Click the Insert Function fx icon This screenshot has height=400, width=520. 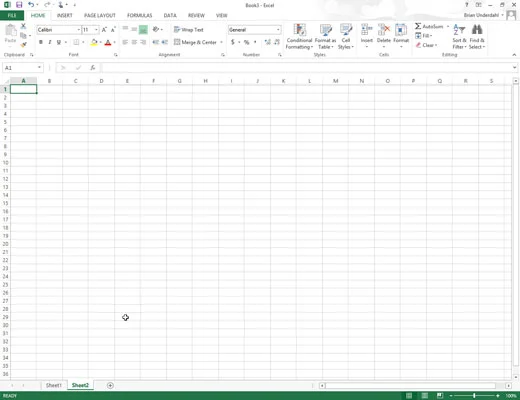93,68
